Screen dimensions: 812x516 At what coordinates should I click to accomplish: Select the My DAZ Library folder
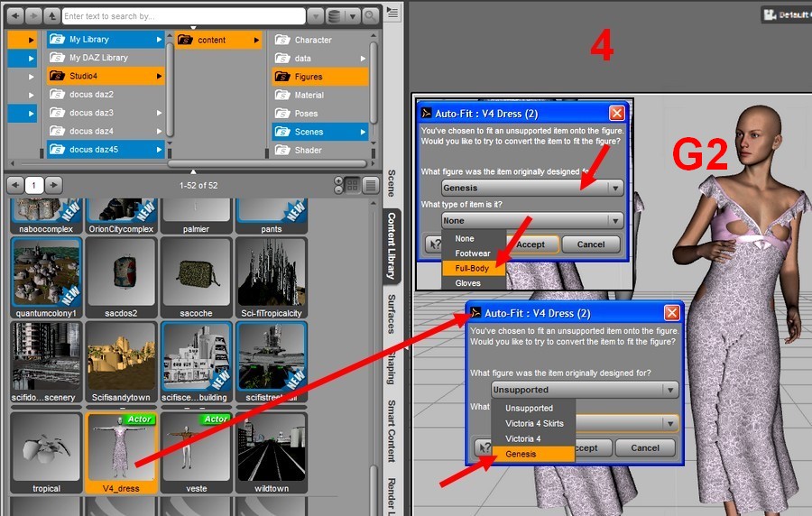click(106, 58)
